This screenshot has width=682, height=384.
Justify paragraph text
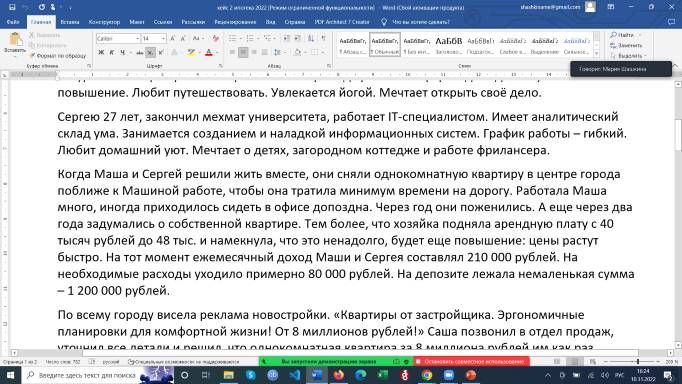coord(264,52)
